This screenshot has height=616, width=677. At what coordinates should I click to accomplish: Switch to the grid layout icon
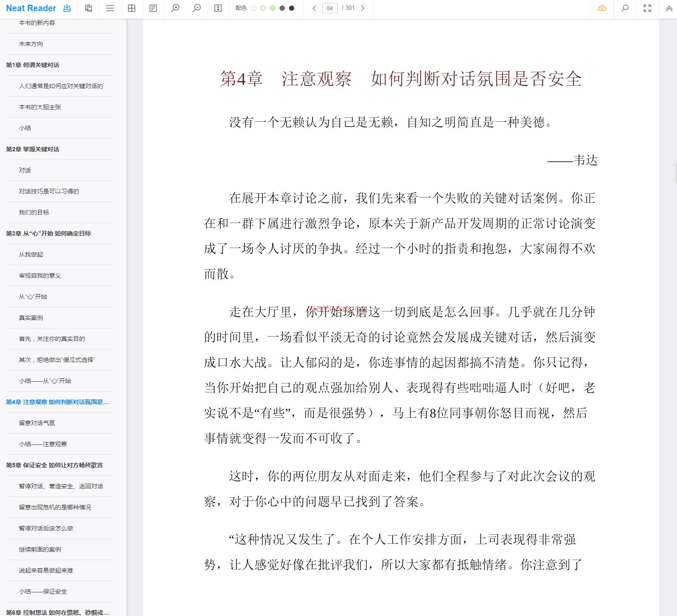click(x=132, y=8)
